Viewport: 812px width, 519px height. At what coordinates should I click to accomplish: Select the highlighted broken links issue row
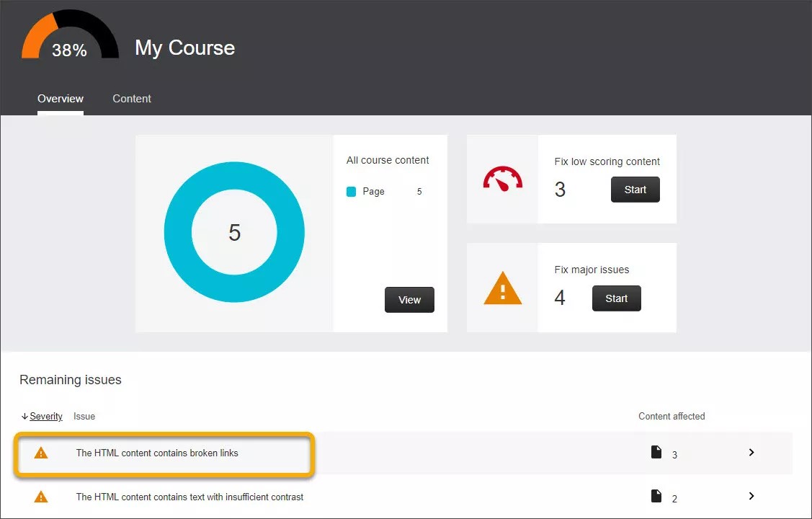(x=164, y=454)
